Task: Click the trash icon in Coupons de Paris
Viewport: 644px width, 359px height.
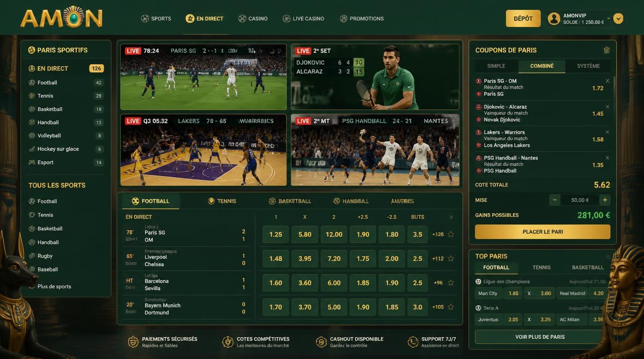Action: tap(607, 50)
